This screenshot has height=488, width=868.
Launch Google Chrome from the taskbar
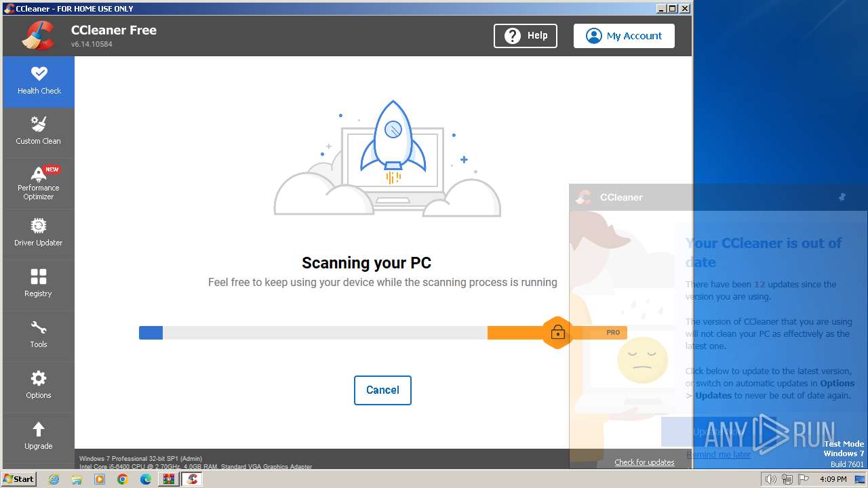click(x=123, y=479)
